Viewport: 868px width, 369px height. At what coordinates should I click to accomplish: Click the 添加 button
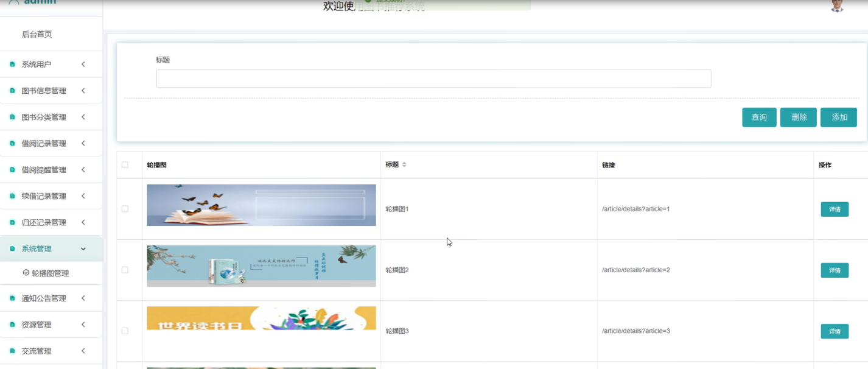point(839,117)
